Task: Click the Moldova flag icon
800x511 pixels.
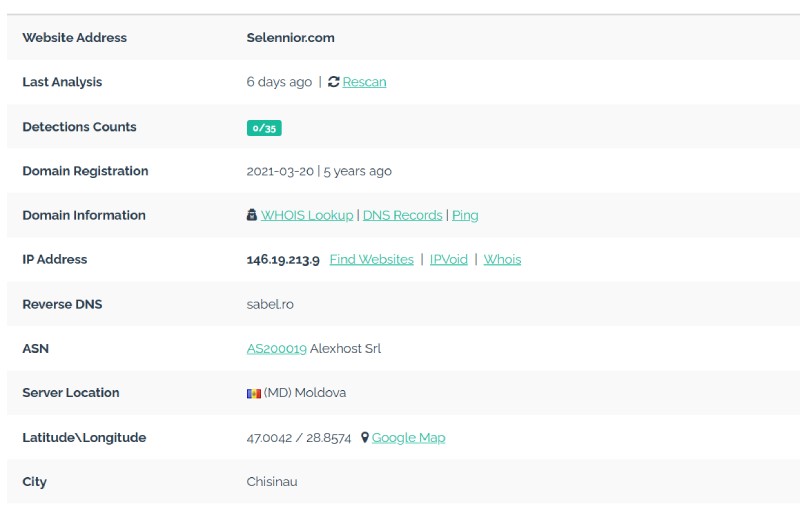Action: (254, 393)
